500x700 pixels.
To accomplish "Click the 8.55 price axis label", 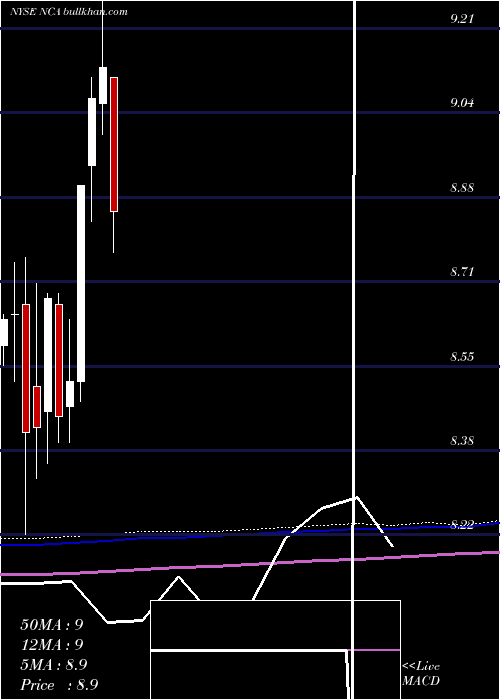I will pyautogui.click(x=462, y=357).
